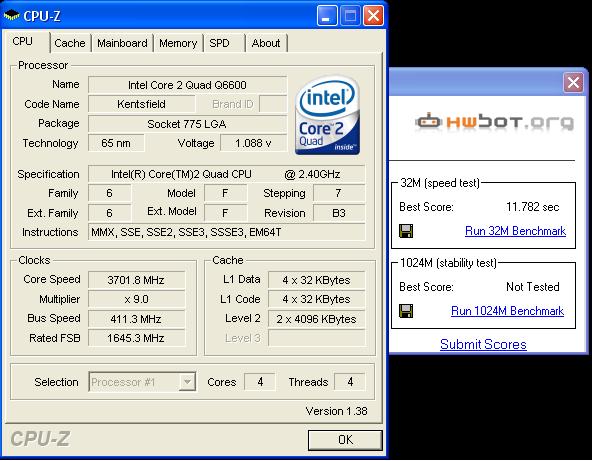Click the Multiplier value x 9.0
Viewport: 592px width, 461px height.
[x=136, y=299]
